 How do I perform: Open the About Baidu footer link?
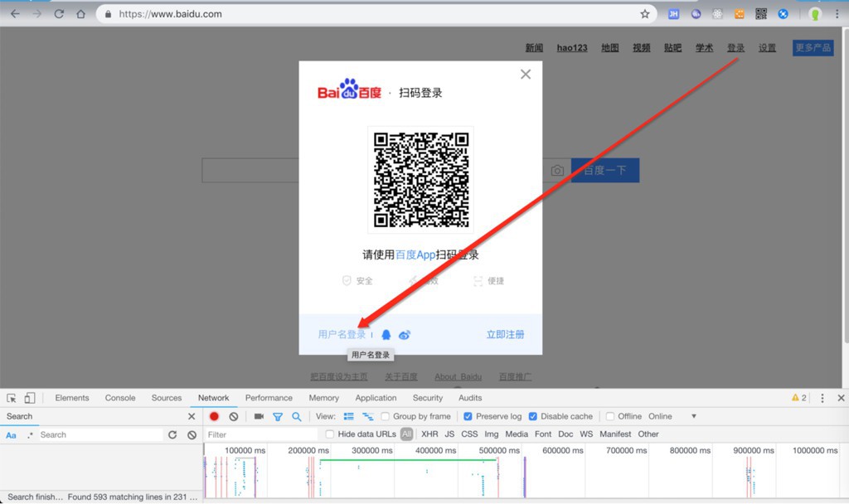pyautogui.click(x=458, y=377)
